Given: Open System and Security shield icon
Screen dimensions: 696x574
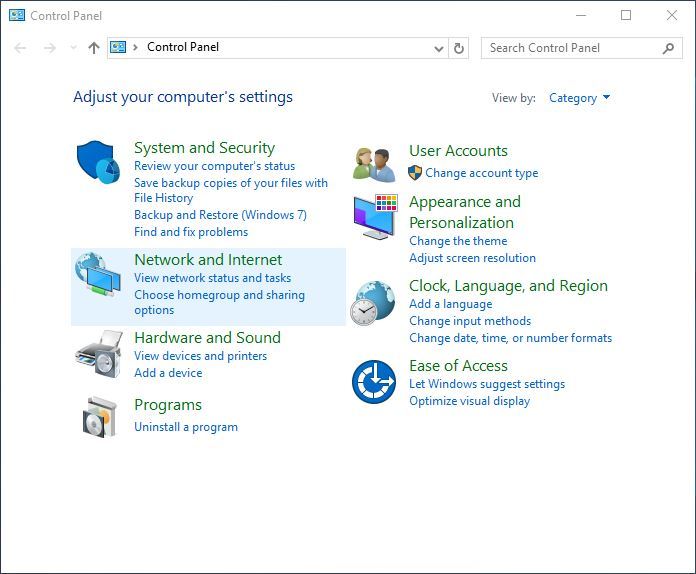Looking at the screenshot, I should click(x=98, y=162).
